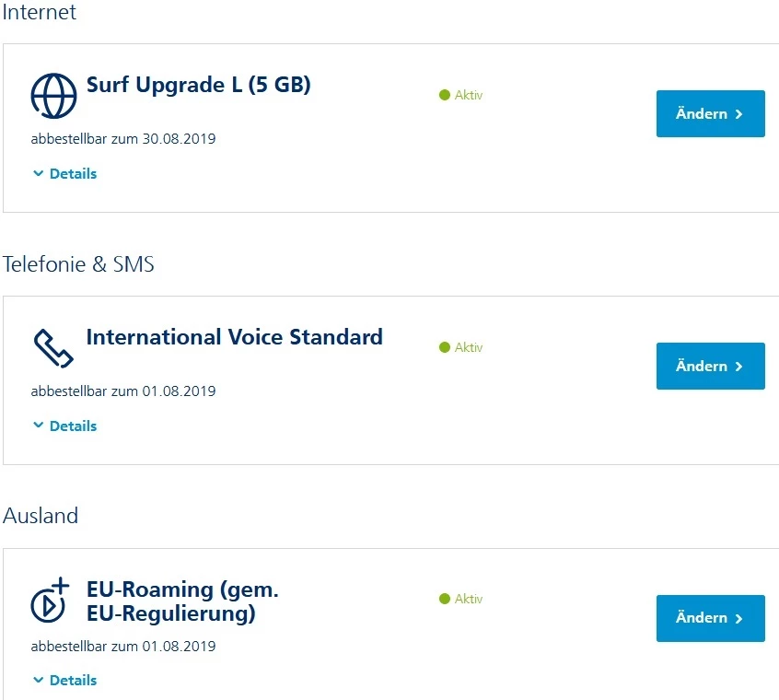
Task: Click the EU-Roaming play-plus icon
Action: click(52, 600)
